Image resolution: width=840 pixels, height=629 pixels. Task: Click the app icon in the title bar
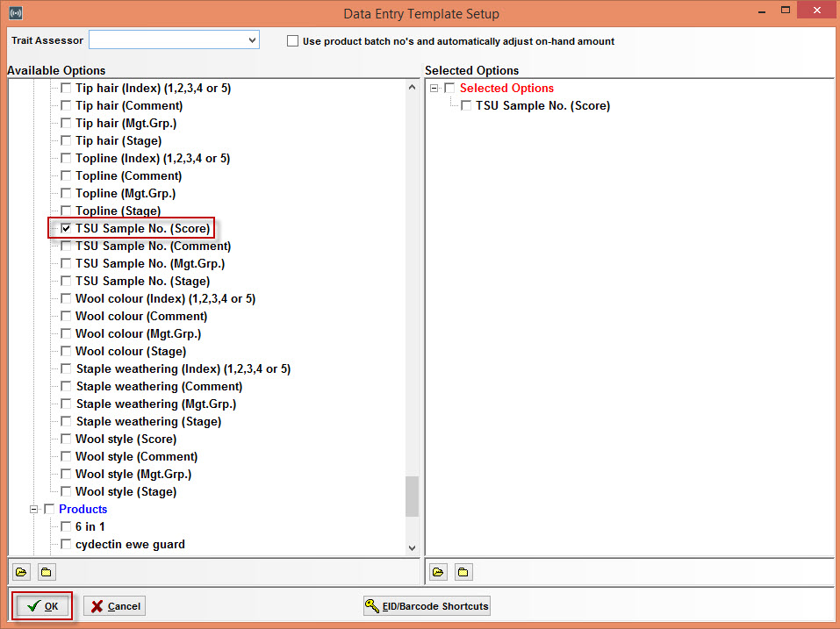point(16,13)
